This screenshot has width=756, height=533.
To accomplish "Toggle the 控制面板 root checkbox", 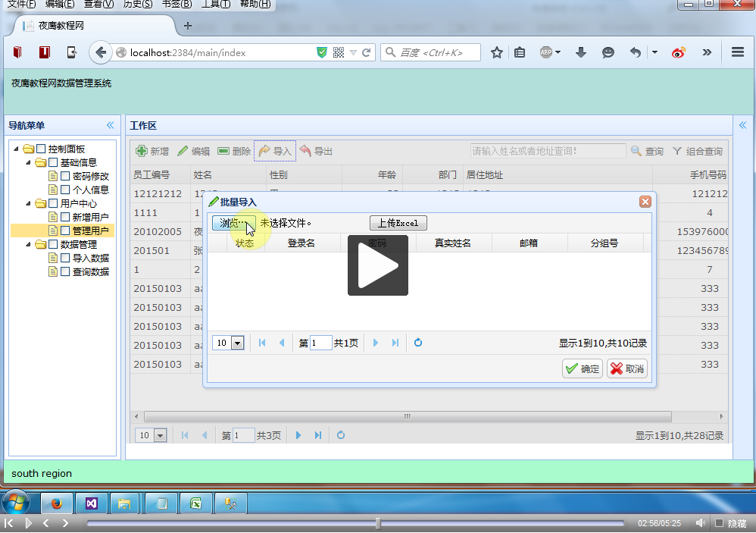I will point(41,149).
